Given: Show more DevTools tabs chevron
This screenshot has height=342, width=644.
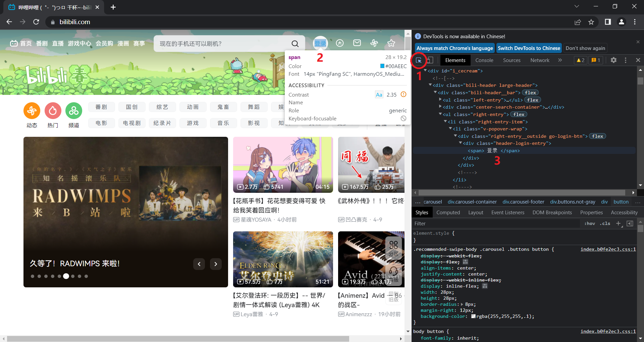Looking at the screenshot, I should [560, 60].
